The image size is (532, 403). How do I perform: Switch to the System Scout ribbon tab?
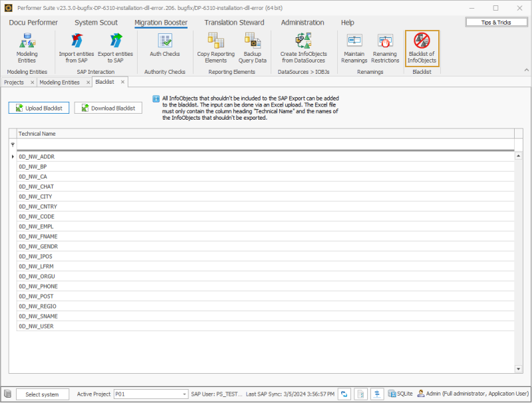tap(96, 23)
